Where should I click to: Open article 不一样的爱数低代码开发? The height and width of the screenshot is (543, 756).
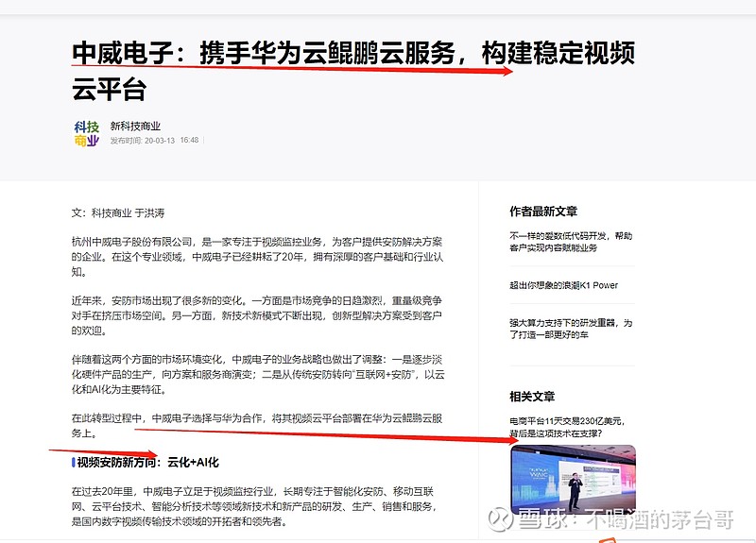click(571, 242)
